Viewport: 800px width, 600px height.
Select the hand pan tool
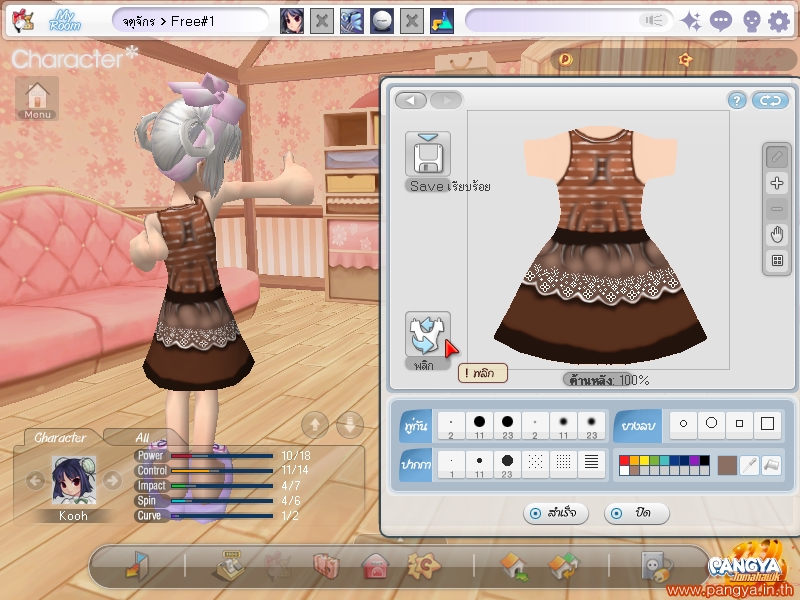tap(777, 235)
